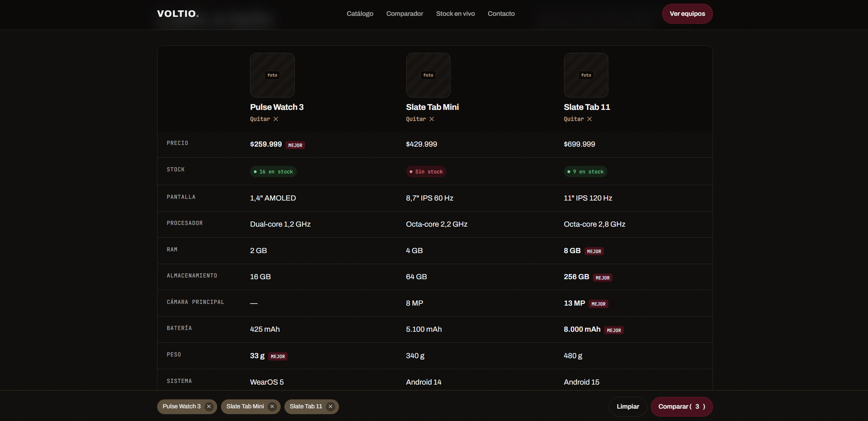Open the Contacto nav link
The height and width of the screenshot is (421, 868).
tap(501, 14)
